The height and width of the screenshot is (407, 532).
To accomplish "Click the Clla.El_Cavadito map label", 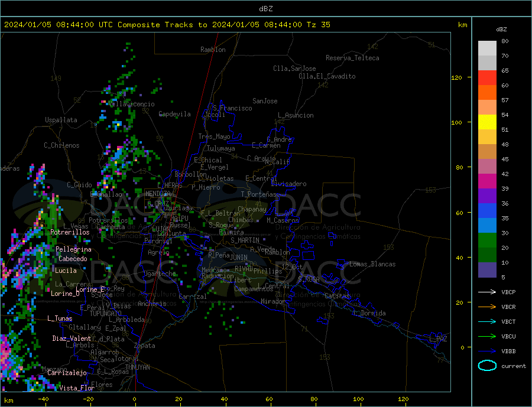I will coord(327,76).
